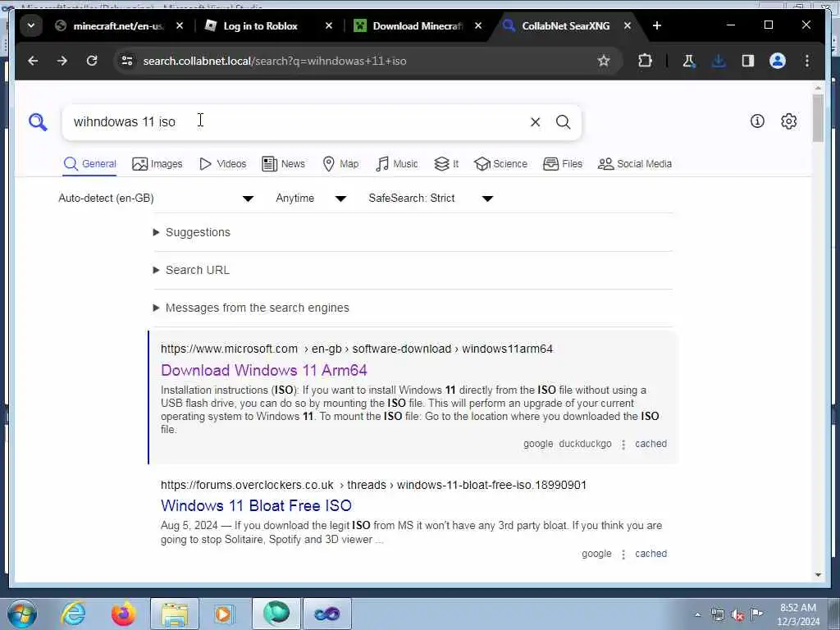Show downloads from the toolbar

(719, 61)
